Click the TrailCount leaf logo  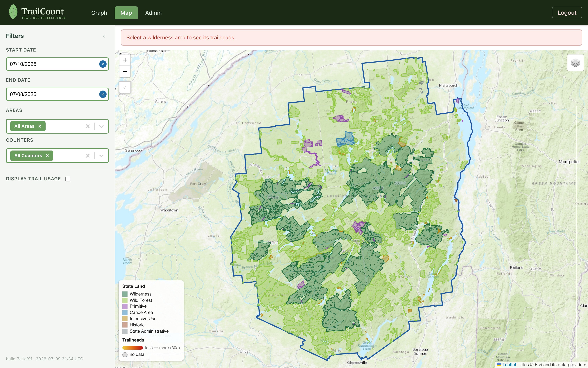13,12
